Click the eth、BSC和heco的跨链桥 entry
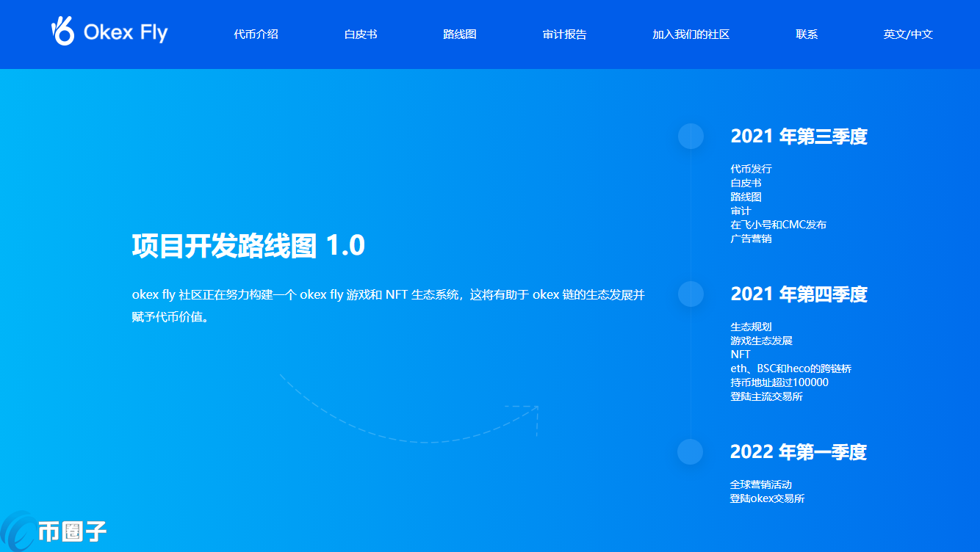Image resolution: width=980 pixels, height=552 pixels. click(x=791, y=368)
